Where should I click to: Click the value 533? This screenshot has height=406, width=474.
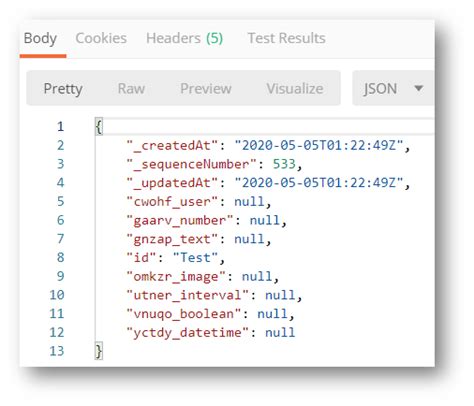pyautogui.click(x=284, y=164)
